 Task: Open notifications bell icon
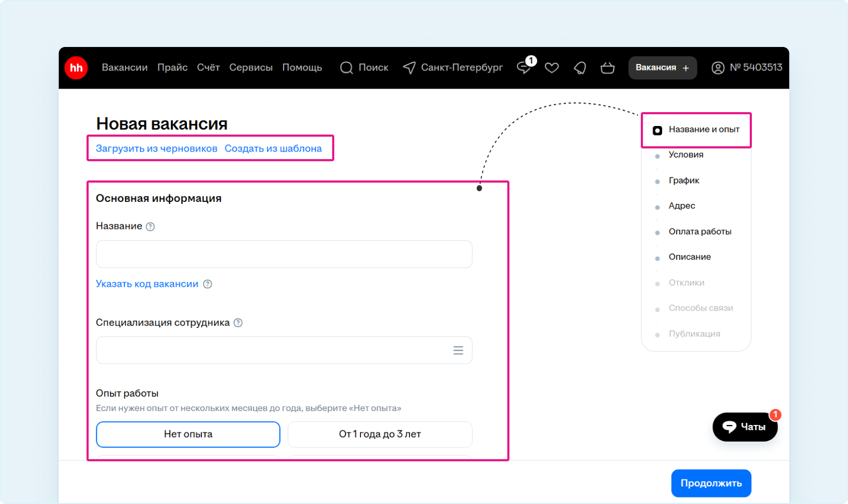pyautogui.click(x=579, y=68)
